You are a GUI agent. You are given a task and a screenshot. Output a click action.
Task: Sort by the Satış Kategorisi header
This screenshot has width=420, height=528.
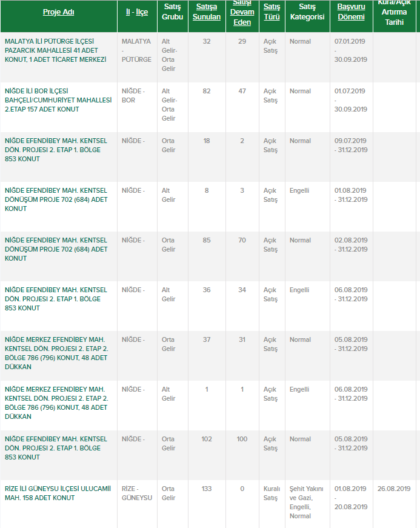307,12
